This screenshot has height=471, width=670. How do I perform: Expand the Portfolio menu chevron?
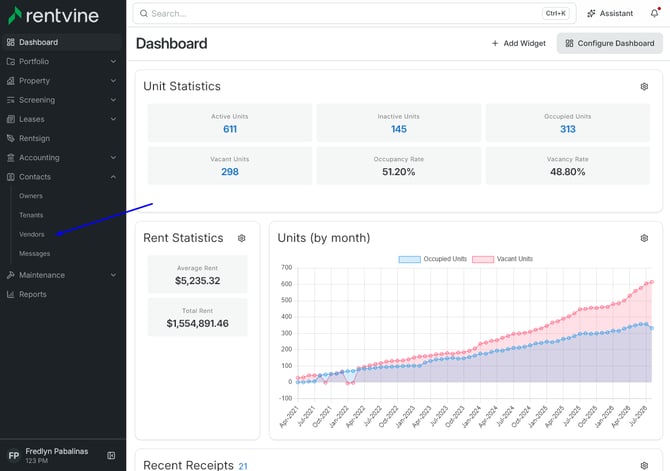click(x=113, y=62)
